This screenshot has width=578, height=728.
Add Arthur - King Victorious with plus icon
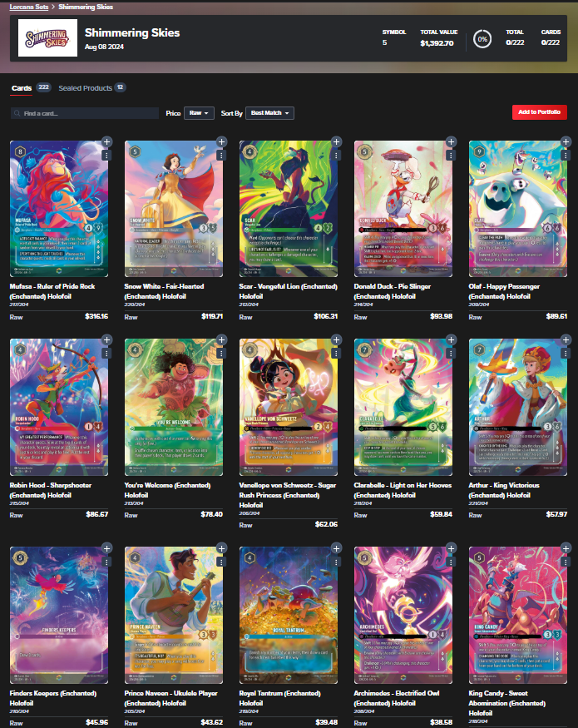tap(566, 339)
